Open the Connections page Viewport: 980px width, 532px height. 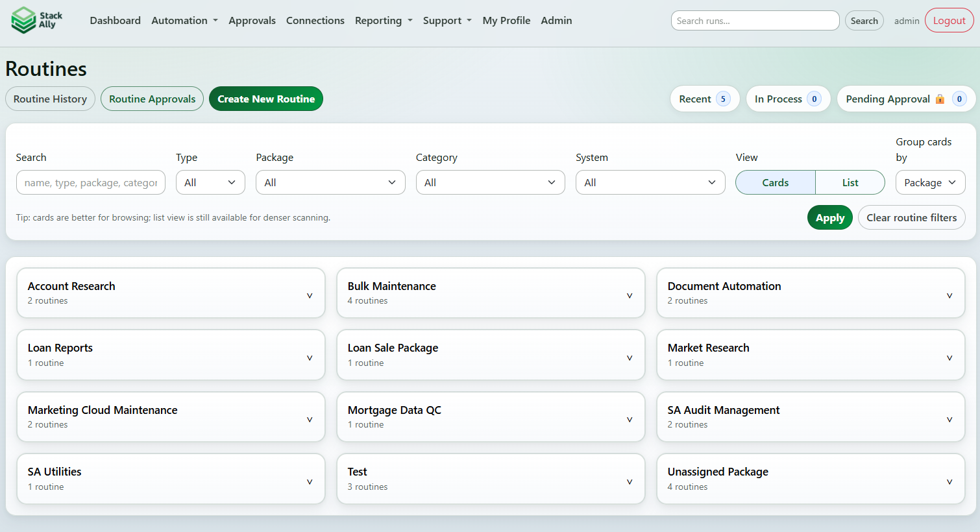[315, 20]
